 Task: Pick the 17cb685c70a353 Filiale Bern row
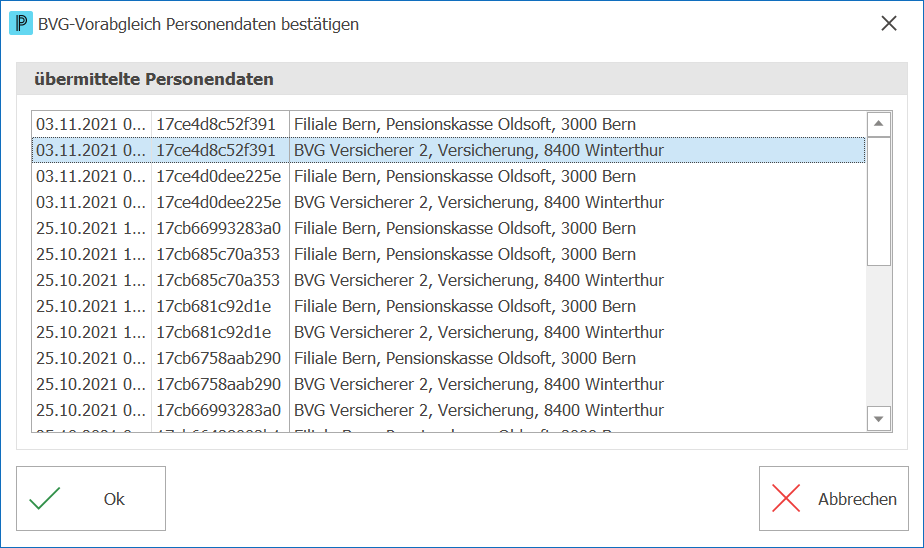click(x=448, y=254)
